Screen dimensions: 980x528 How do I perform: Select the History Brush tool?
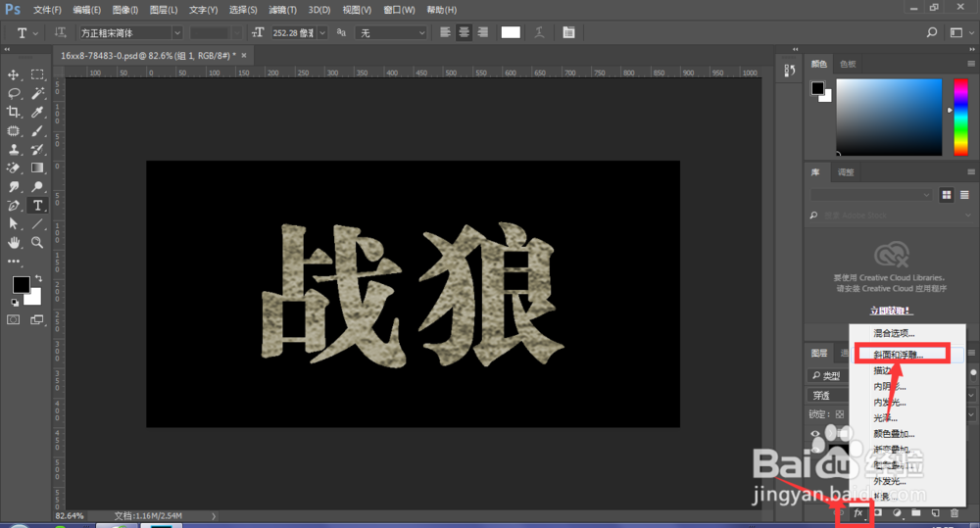click(37, 150)
